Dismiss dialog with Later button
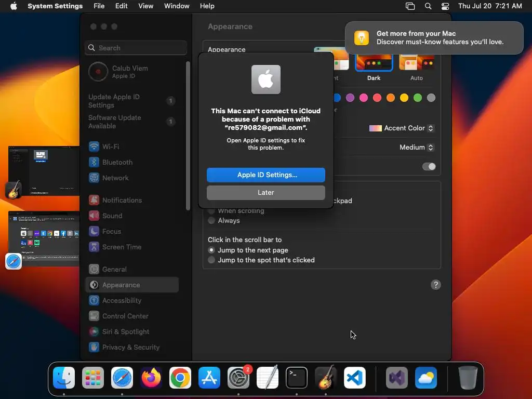Image resolution: width=532 pixels, height=399 pixels. [x=266, y=192]
